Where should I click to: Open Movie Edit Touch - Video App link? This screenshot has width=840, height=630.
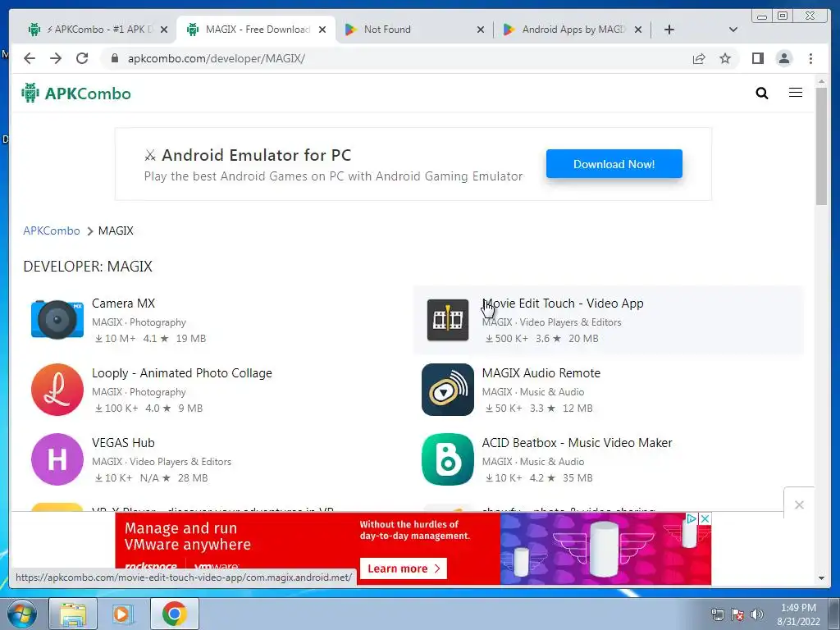pyautogui.click(x=563, y=304)
